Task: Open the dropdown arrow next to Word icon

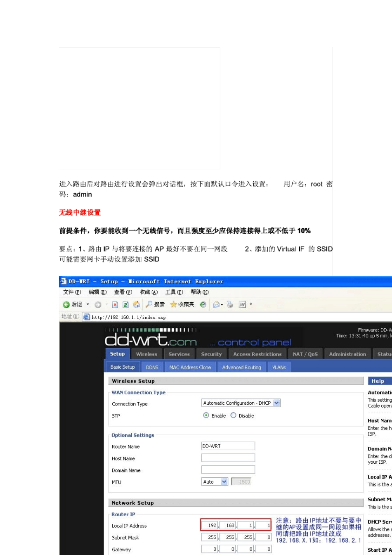Action: 251,304
